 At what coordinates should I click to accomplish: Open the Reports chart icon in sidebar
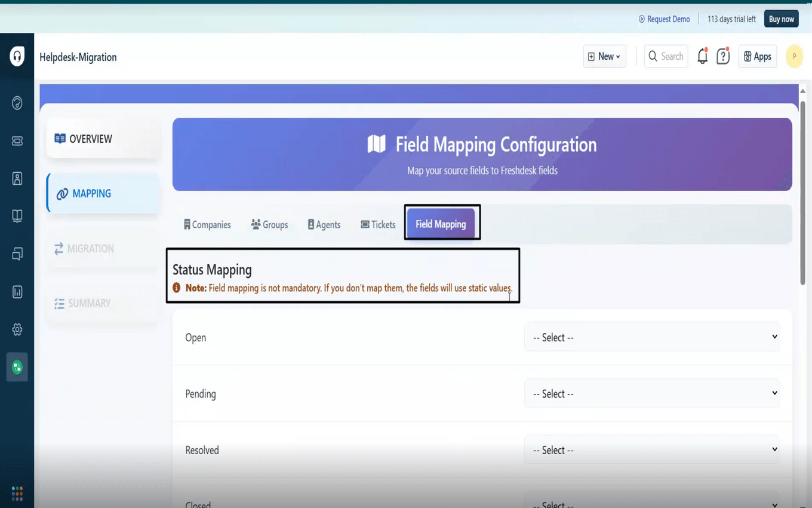(x=17, y=292)
